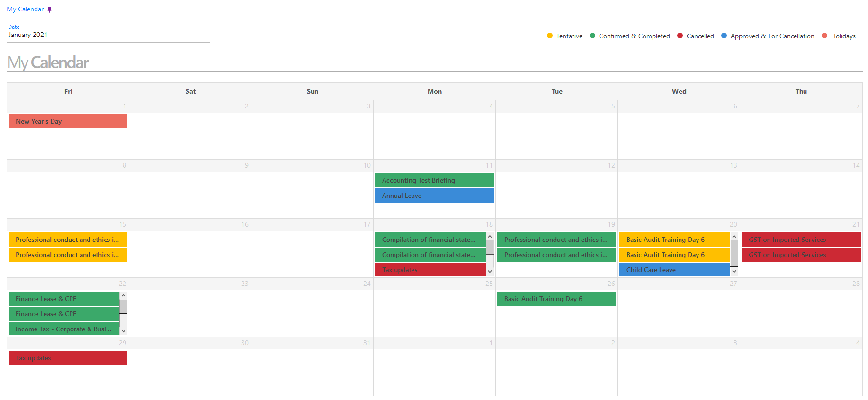Select the Annual Leave entry on January 11

coord(434,196)
